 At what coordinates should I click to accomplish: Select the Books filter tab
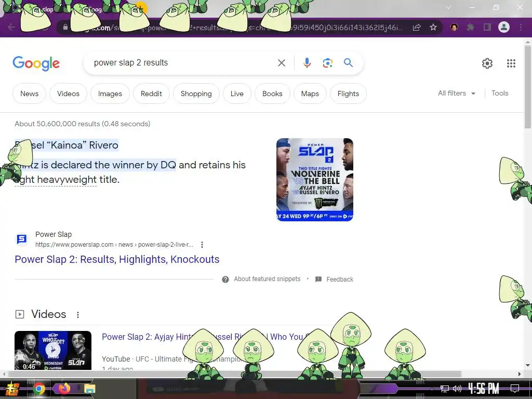(x=272, y=94)
